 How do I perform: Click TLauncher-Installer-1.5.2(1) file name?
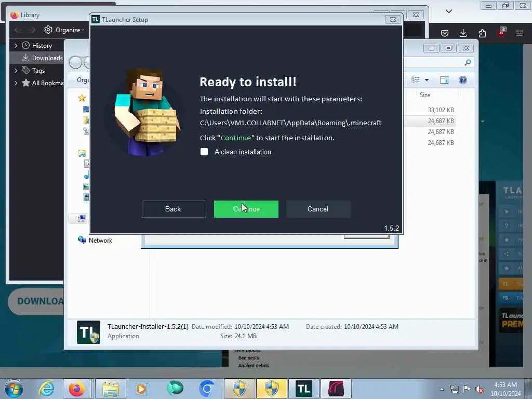[x=148, y=326]
